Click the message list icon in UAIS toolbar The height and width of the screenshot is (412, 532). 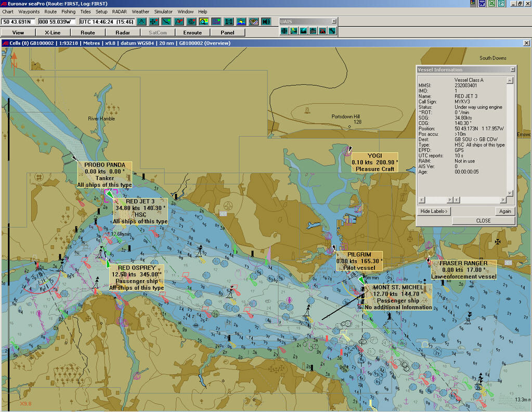[x=313, y=31]
